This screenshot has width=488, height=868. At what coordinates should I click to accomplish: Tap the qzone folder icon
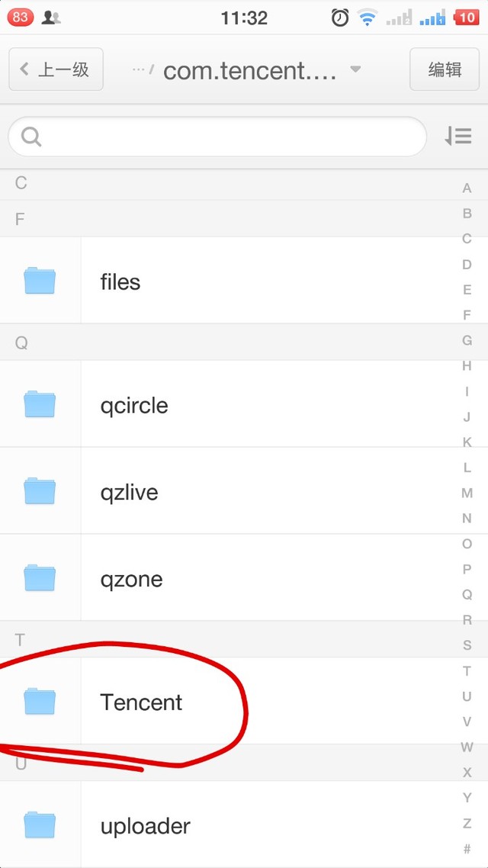click(x=40, y=578)
